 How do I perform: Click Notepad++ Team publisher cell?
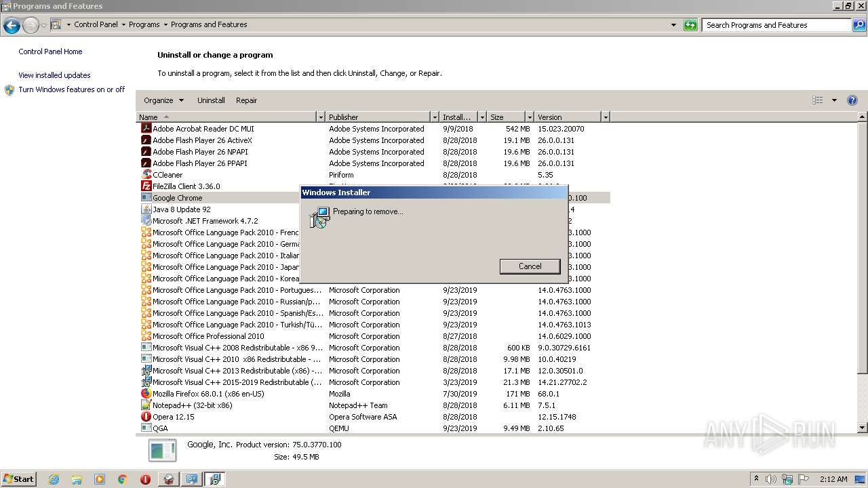358,405
